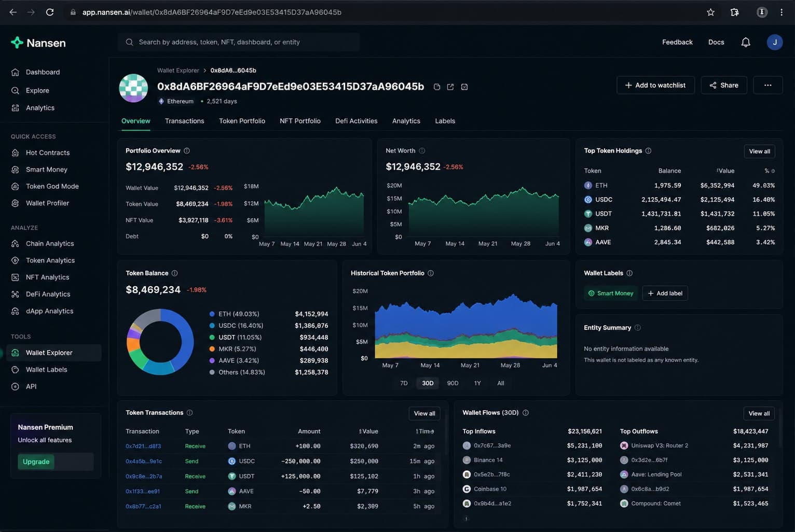Switch to the Labels tab
The height and width of the screenshot is (532, 795).
tap(445, 121)
